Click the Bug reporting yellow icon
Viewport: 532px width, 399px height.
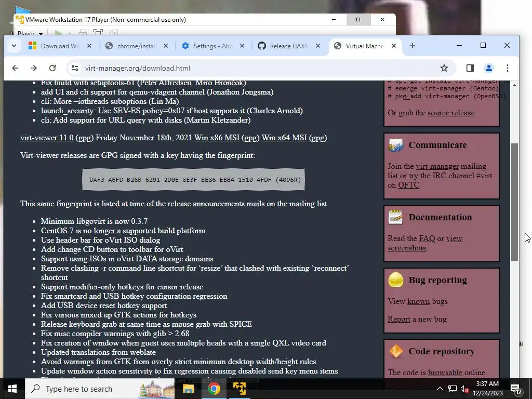point(395,280)
